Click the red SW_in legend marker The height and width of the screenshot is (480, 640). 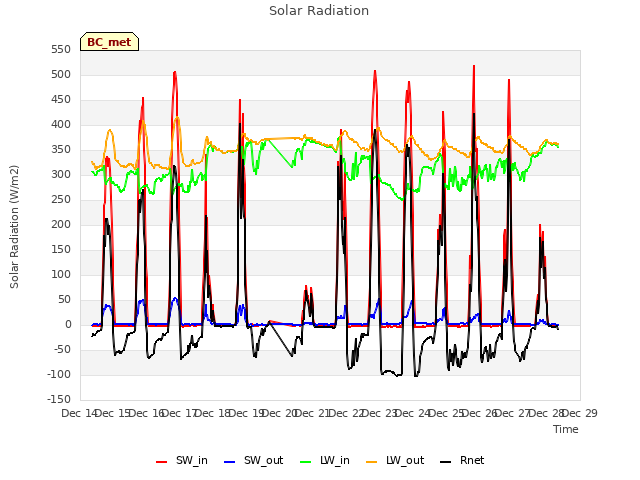pos(162,462)
